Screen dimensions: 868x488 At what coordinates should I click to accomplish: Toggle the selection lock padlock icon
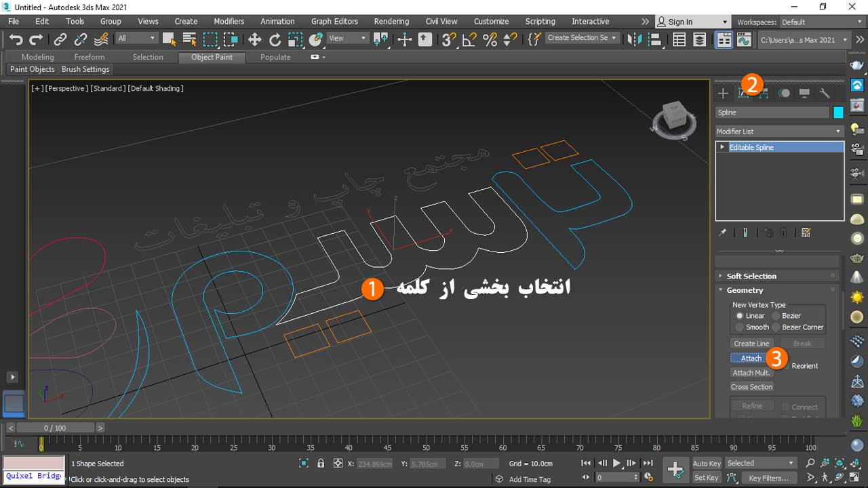pyautogui.click(x=321, y=464)
